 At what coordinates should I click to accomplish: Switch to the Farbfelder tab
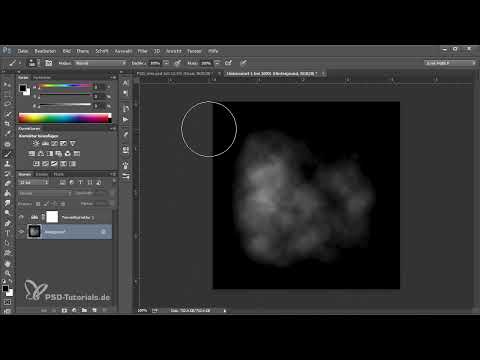click(42, 78)
